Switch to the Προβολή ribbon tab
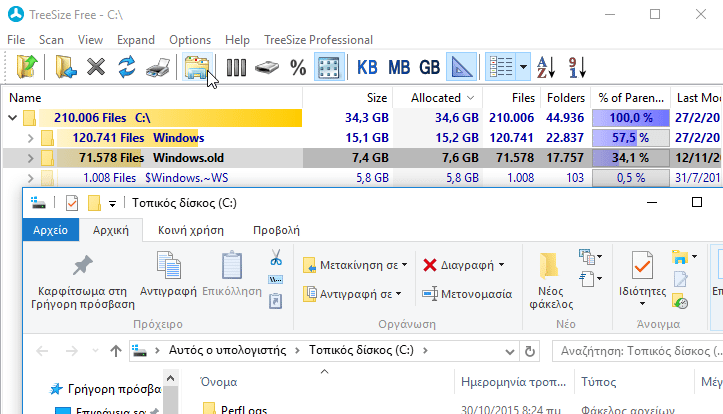 (276, 230)
